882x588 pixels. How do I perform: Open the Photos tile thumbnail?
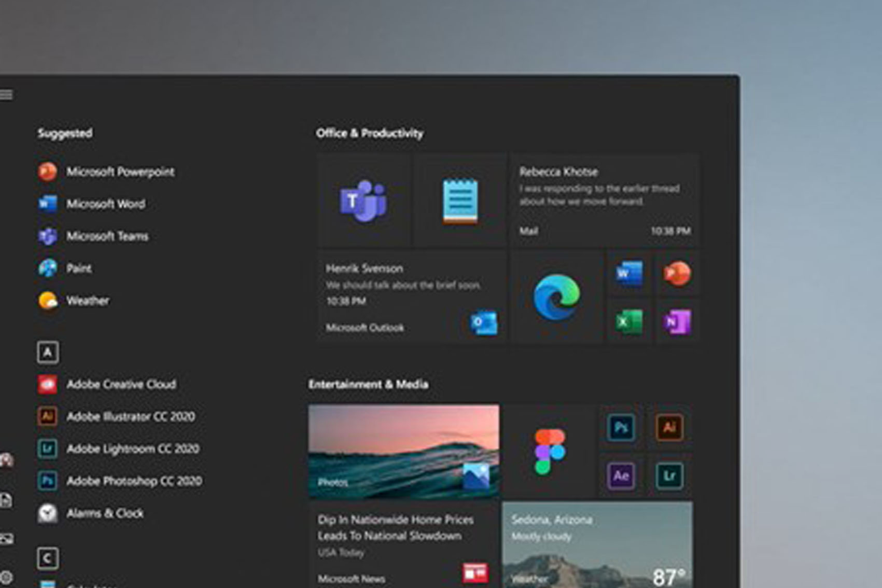tap(404, 452)
